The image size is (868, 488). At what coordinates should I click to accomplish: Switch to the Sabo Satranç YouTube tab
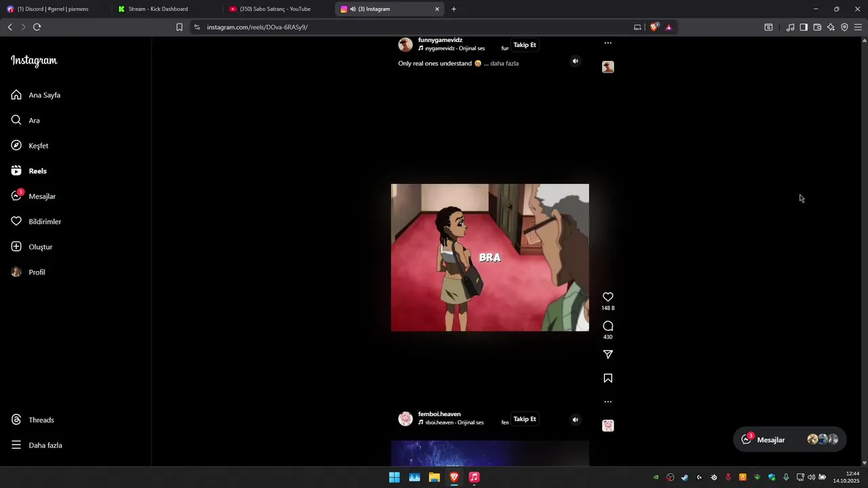point(278,9)
